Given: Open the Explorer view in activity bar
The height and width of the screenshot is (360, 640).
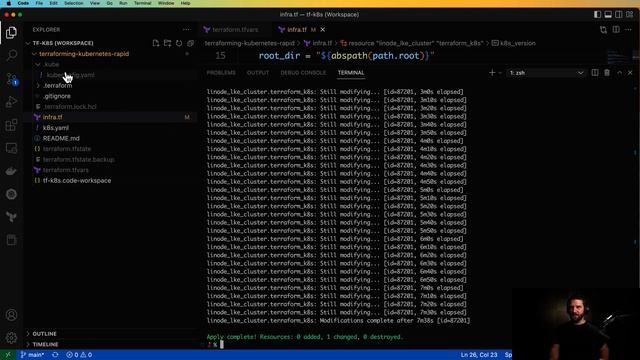Looking at the screenshot, I should (x=11, y=33).
